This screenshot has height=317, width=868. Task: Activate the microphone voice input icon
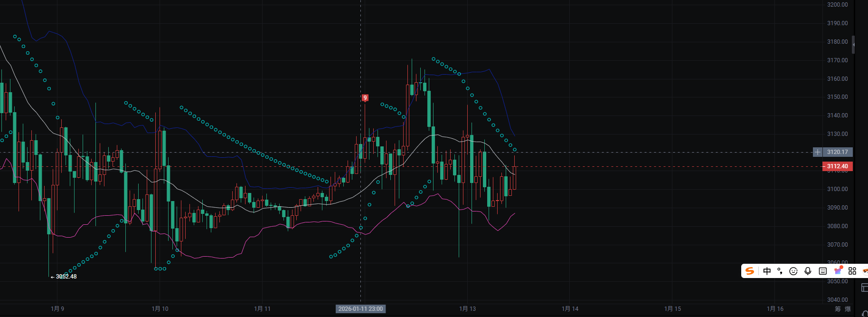[808, 271]
